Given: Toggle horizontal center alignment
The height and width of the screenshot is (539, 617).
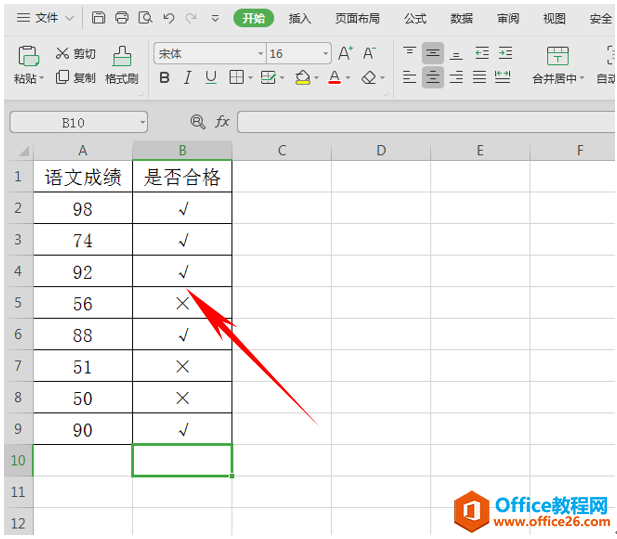Looking at the screenshot, I should point(433,77).
